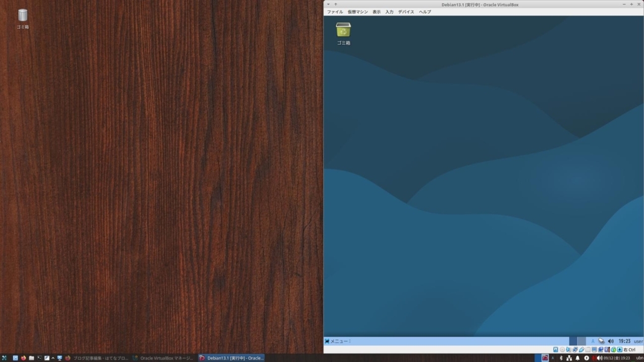Click the guest user name button
This screenshot has height=362, width=644.
tap(638, 341)
